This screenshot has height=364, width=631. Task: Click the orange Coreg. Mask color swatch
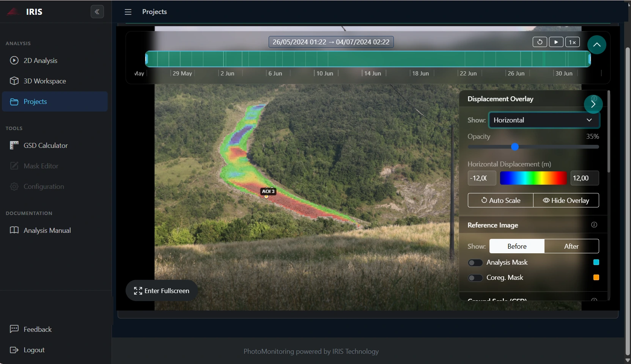tap(596, 278)
